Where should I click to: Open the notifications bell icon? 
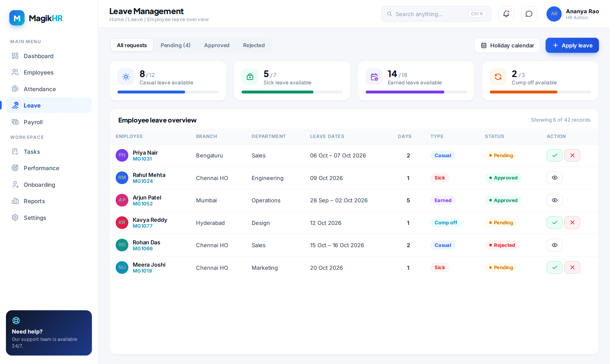pyautogui.click(x=506, y=14)
